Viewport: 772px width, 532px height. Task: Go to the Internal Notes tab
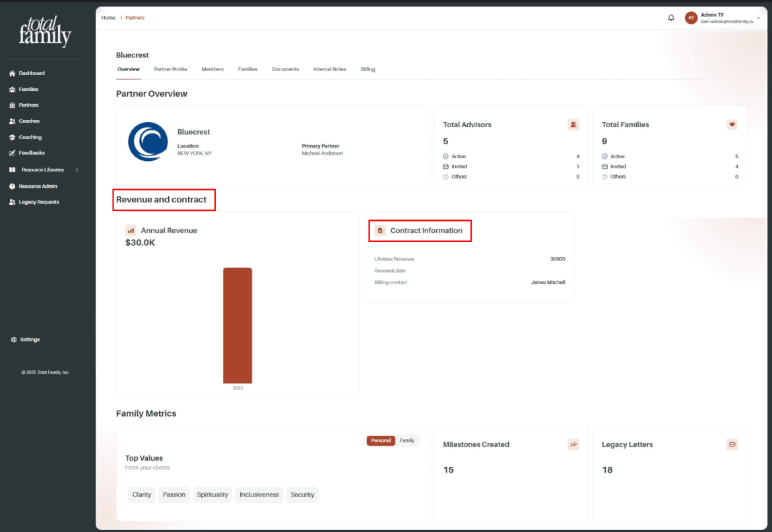(x=329, y=69)
